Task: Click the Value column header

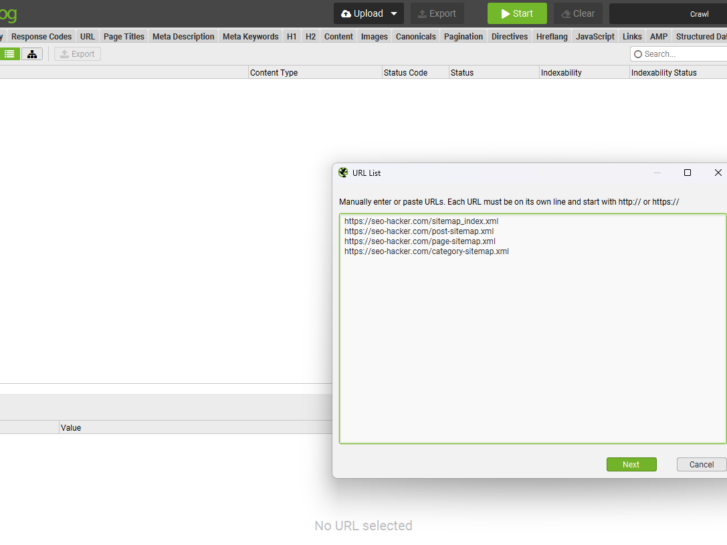Action: 196,428
